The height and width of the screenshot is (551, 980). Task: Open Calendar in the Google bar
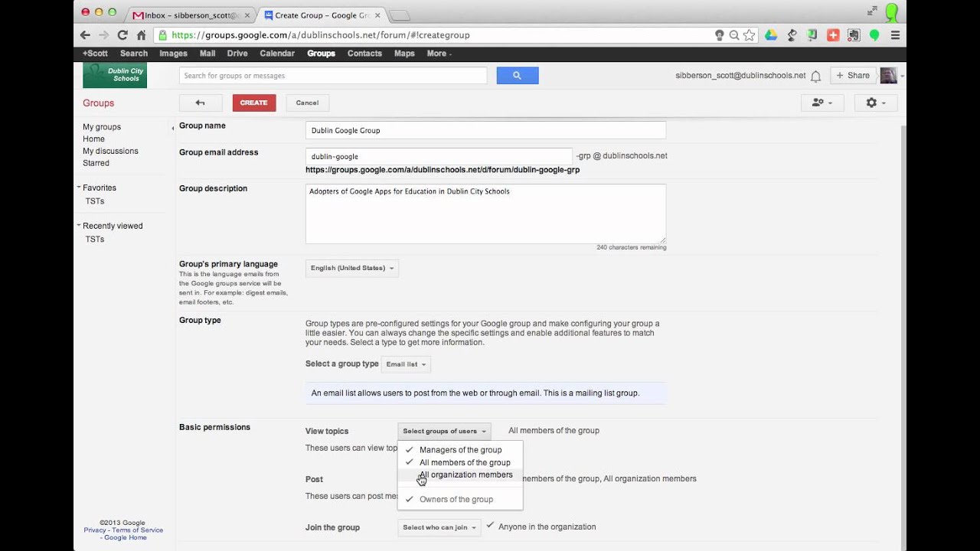(x=277, y=54)
